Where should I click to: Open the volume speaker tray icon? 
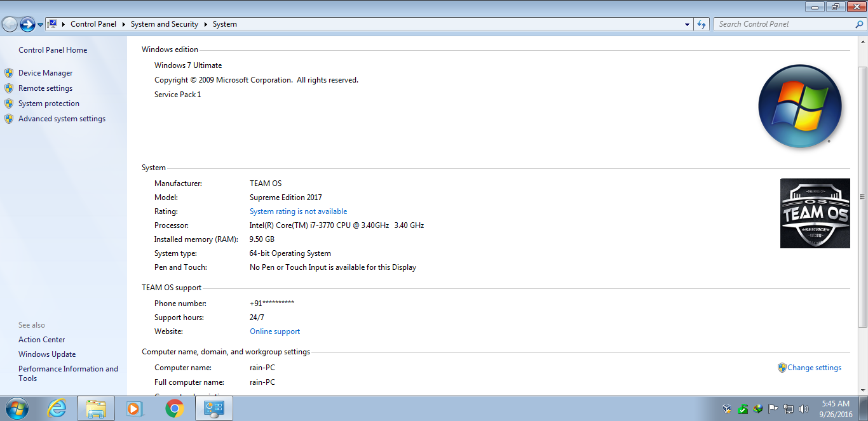click(804, 409)
